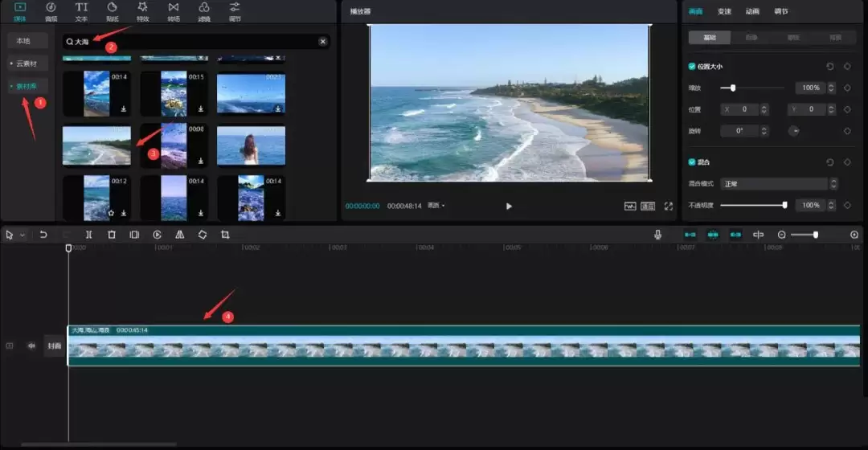Viewport: 868px width, 450px height.
Task: Click the crop tool icon in timeline toolbar
Action: point(225,235)
